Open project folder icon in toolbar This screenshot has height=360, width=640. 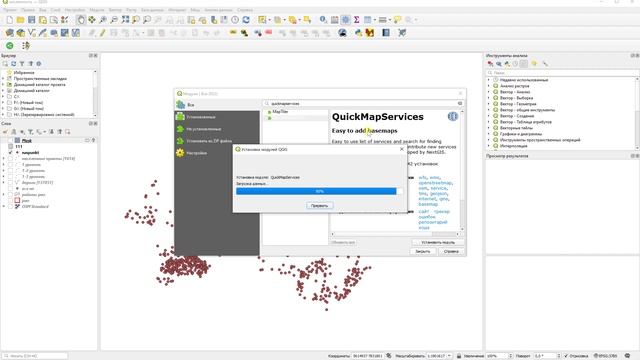pyautogui.click(x=20, y=20)
